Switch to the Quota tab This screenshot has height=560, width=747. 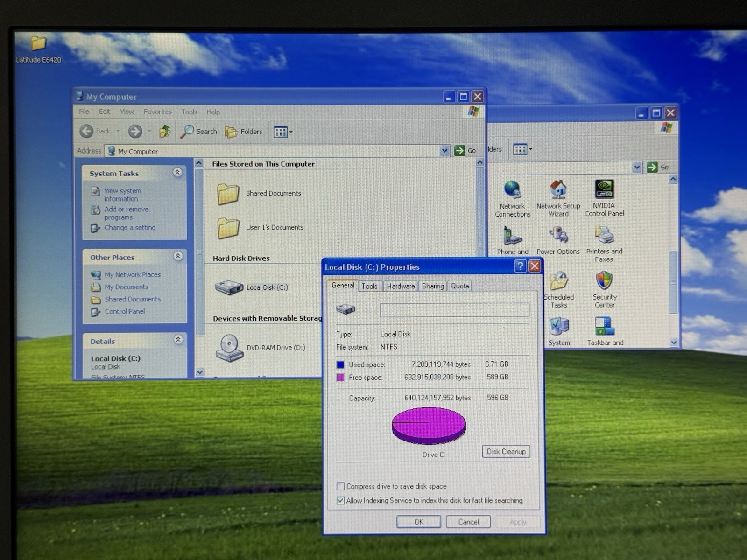pyautogui.click(x=460, y=286)
